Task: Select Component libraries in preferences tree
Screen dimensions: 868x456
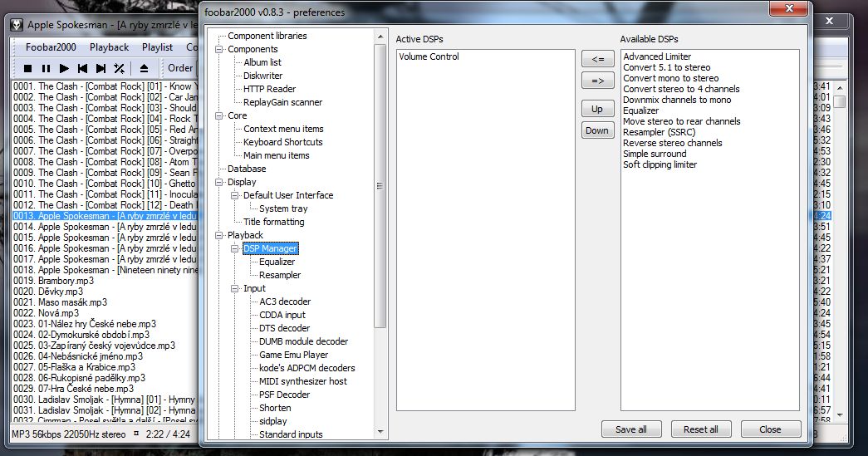Action: point(267,36)
